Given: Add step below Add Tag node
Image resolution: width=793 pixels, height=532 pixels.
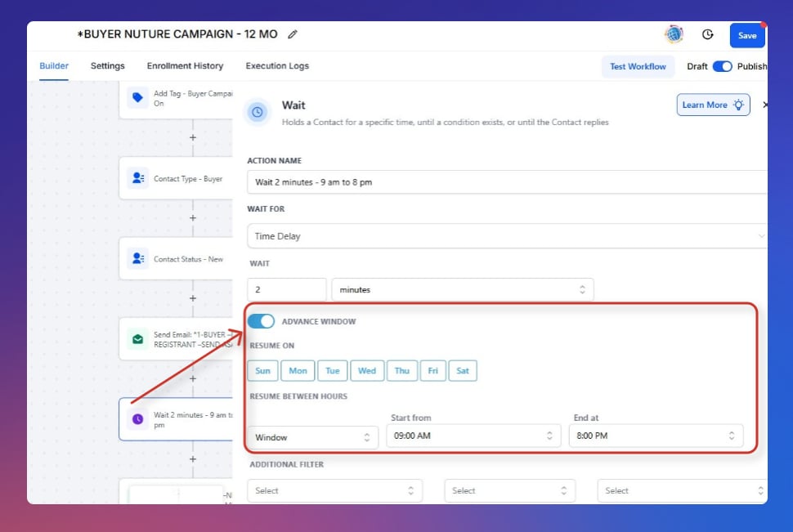Looking at the screenshot, I should tap(193, 137).
